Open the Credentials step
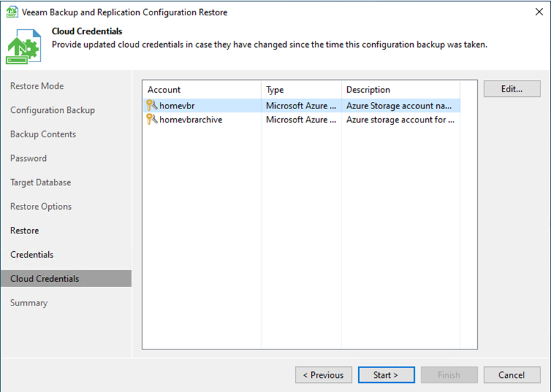The width and height of the screenshot is (551, 392). 32,254
